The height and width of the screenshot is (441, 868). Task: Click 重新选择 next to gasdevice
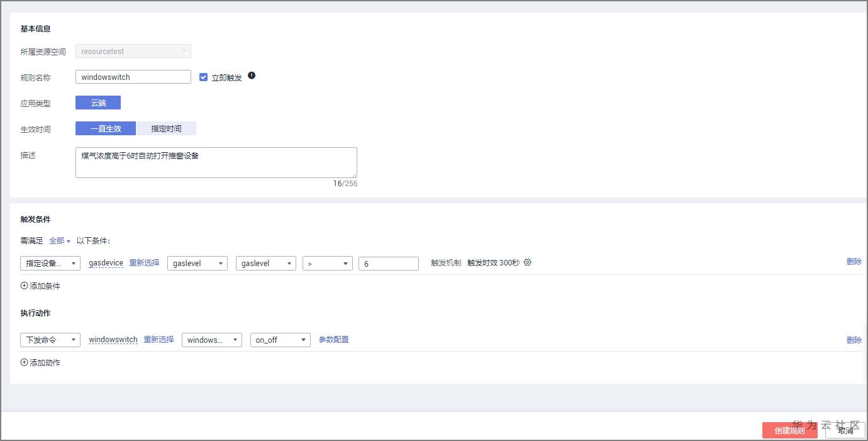click(144, 263)
